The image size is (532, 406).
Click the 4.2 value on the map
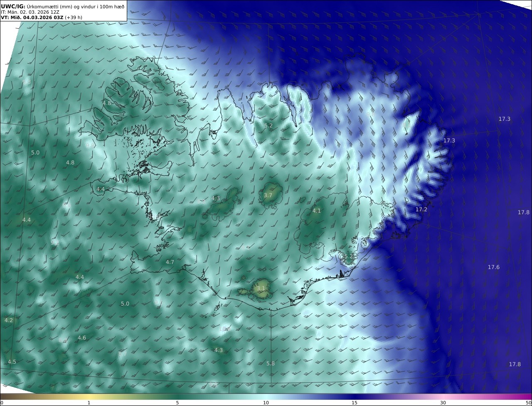click(x=9, y=320)
